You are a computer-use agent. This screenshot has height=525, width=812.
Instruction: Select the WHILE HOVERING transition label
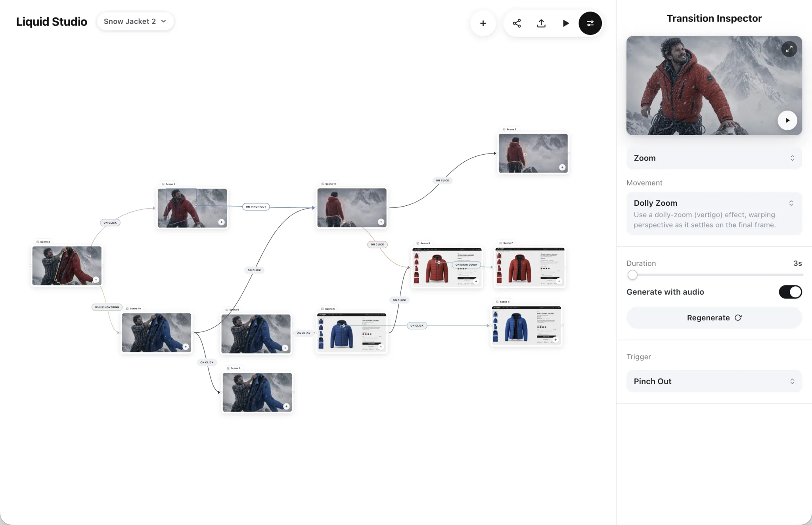coord(107,307)
